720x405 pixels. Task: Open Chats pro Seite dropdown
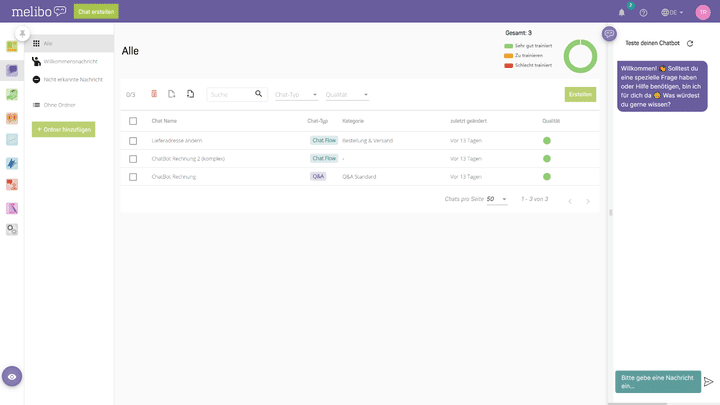497,199
